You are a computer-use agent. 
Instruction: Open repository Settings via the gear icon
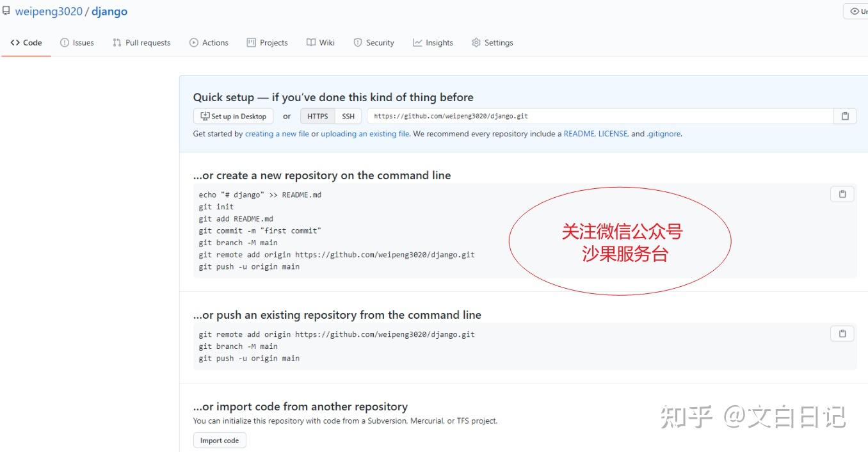[476, 42]
